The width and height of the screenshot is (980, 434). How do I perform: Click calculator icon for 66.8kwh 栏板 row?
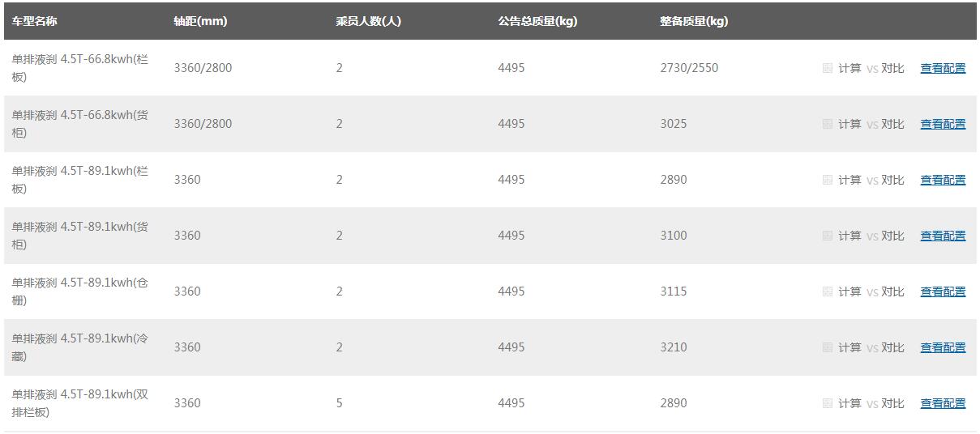coord(828,69)
